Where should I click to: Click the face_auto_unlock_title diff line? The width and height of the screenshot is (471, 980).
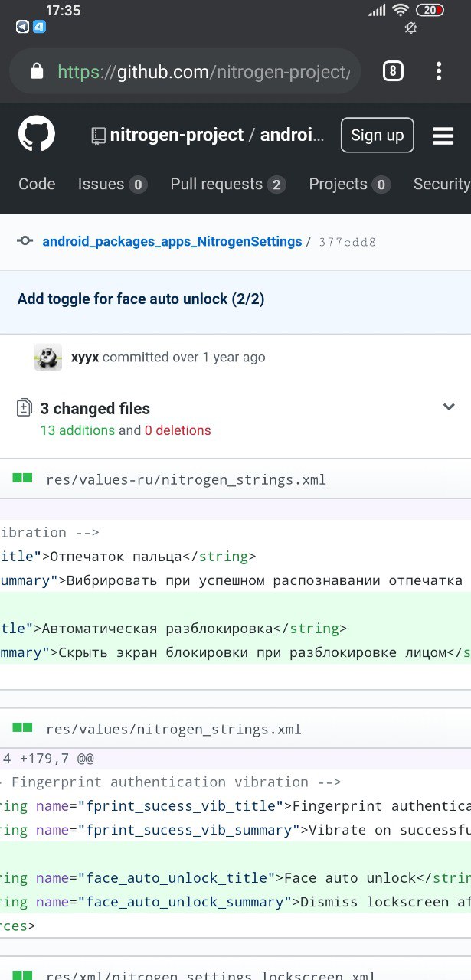pyautogui.click(x=235, y=877)
